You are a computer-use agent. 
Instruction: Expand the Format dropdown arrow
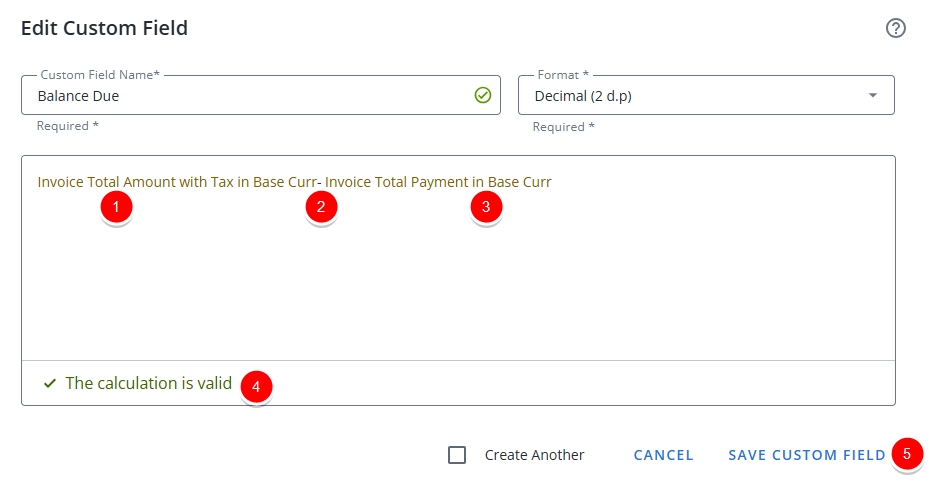pos(872,95)
